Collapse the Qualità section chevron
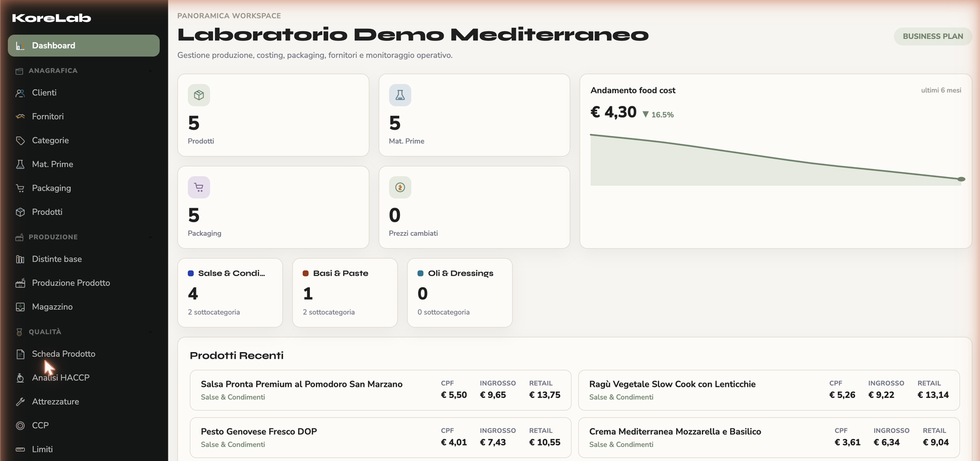This screenshot has height=461, width=980. (x=150, y=332)
